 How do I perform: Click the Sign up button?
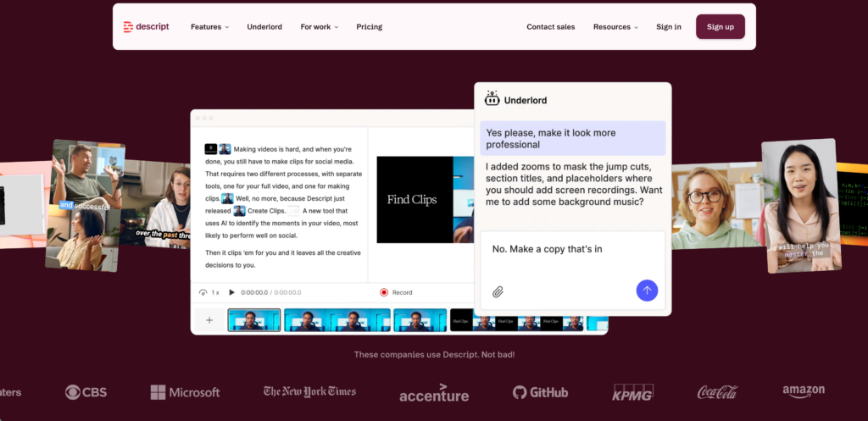click(x=720, y=26)
